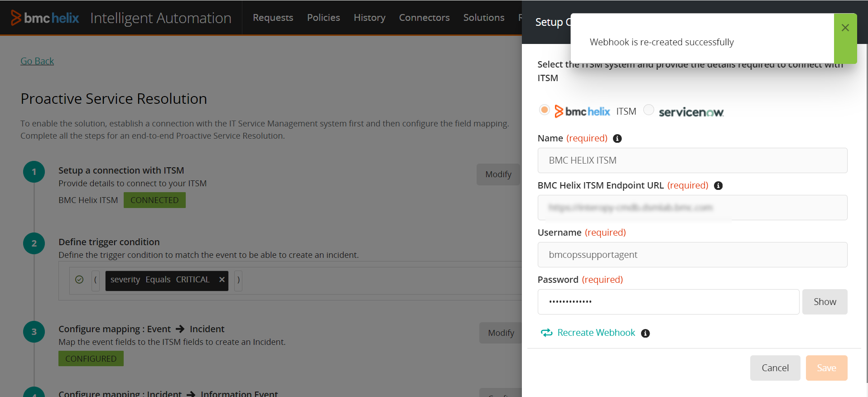Click the Proactive Service Resolution heading
This screenshot has height=397, width=868.
[x=114, y=99]
